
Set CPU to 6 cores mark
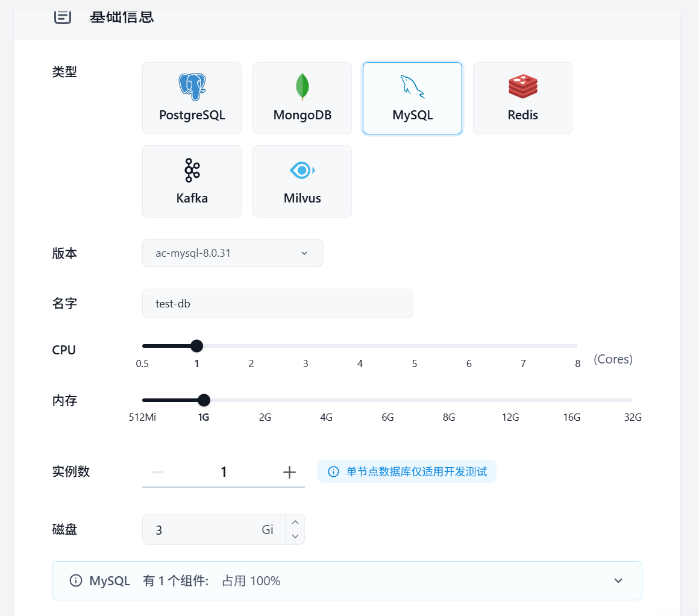click(x=469, y=363)
